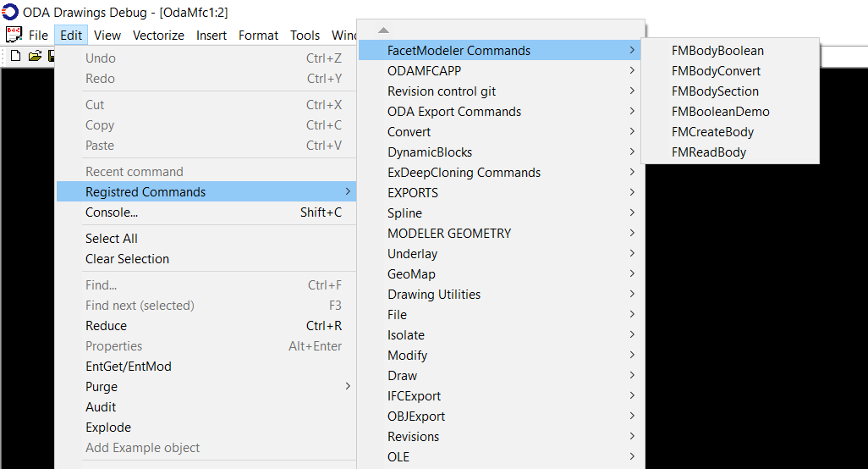Click Find next (selected) entry
Image resolution: width=868 pixels, height=469 pixels.
[x=206, y=305]
